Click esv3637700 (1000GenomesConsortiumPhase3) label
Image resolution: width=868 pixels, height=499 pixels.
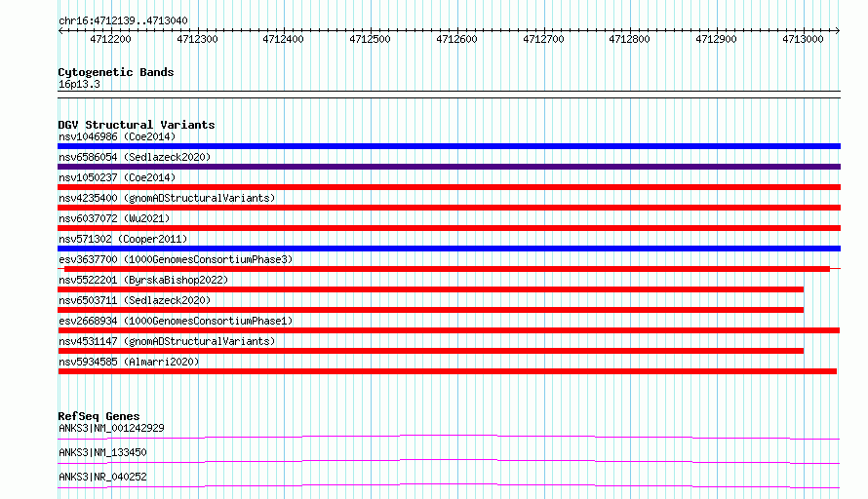pos(176,259)
